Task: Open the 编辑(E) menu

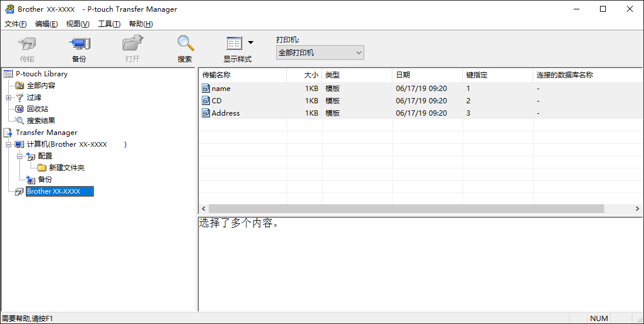Action: coord(46,24)
